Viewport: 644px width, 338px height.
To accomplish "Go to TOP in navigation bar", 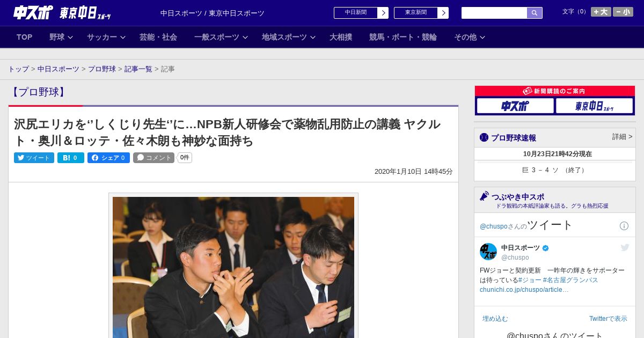I will pyautogui.click(x=24, y=37).
